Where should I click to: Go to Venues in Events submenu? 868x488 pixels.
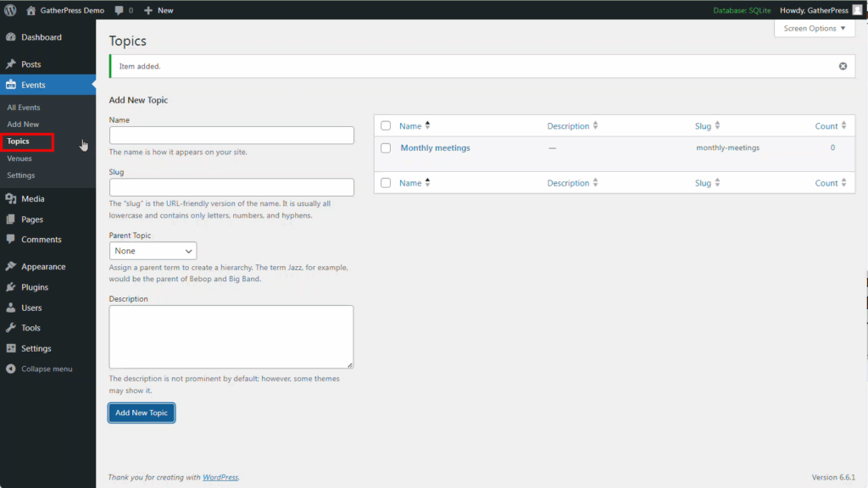click(19, 158)
